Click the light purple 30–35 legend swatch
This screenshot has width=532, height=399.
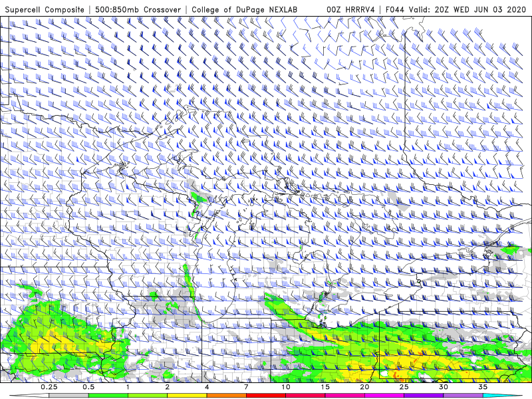click(x=463, y=396)
